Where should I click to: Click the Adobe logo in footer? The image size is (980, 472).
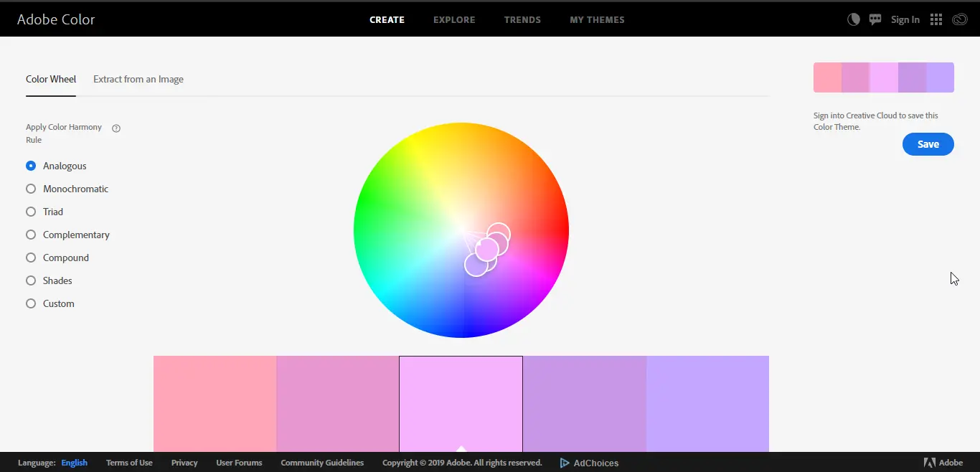pyautogui.click(x=943, y=463)
